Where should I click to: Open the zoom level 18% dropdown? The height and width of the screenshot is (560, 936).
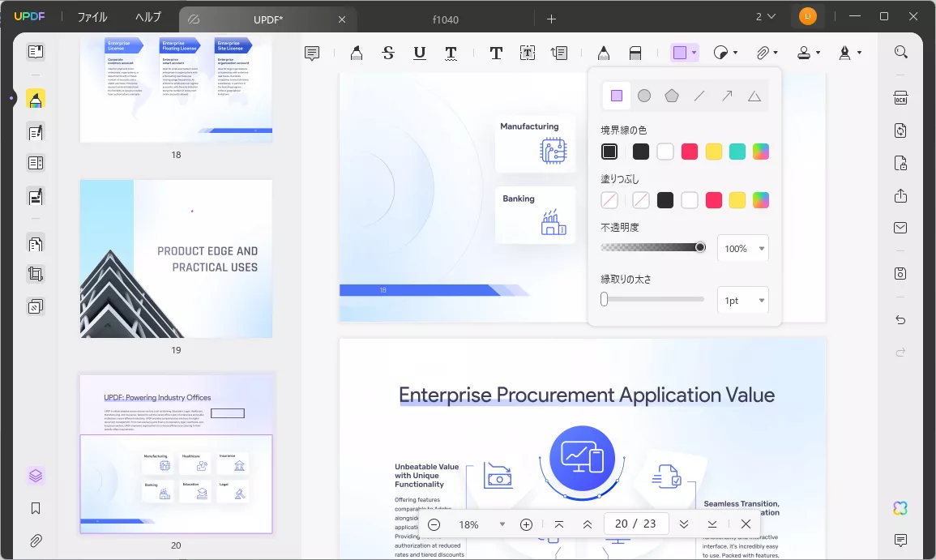[x=502, y=524]
